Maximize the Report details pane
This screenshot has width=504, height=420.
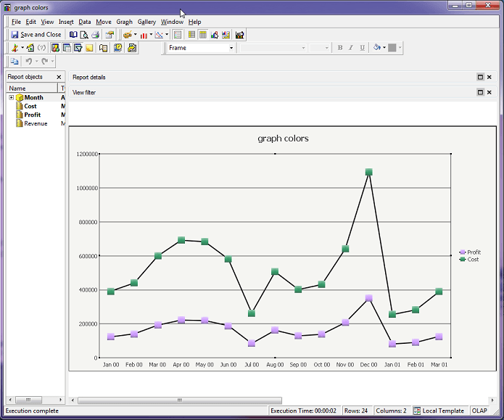pyautogui.click(x=480, y=77)
